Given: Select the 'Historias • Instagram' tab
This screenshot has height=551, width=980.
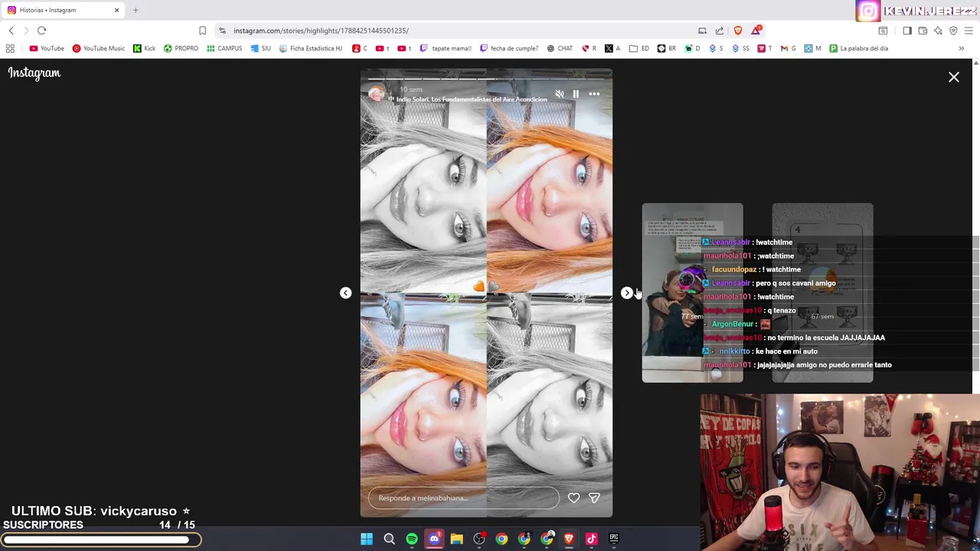Looking at the screenshot, I should [x=64, y=10].
